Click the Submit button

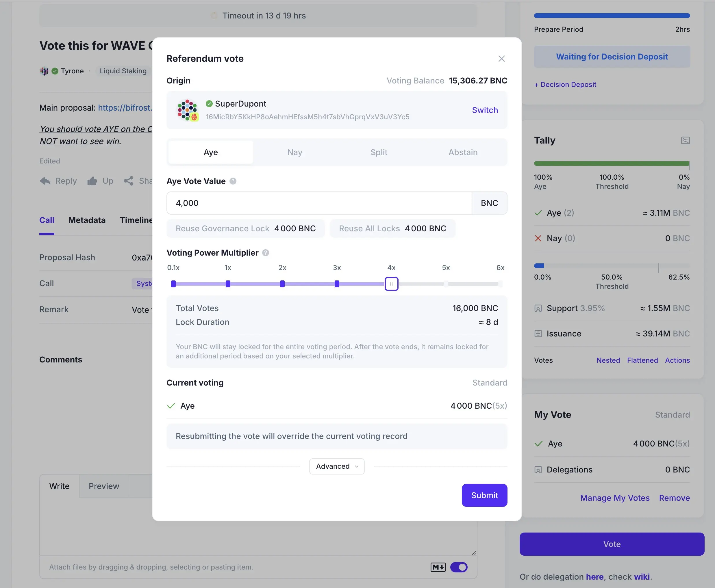click(x=484, y=495)
